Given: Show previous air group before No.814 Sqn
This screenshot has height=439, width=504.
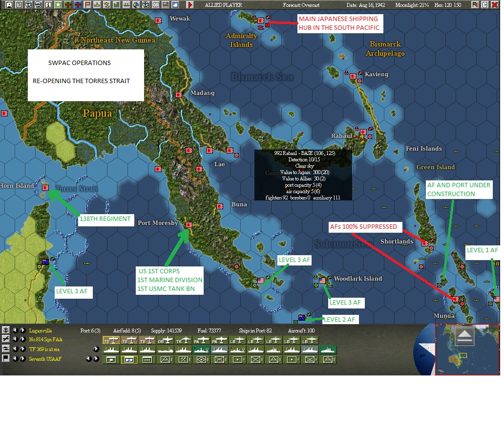Looking at the screenshot, I should (15, 339).
